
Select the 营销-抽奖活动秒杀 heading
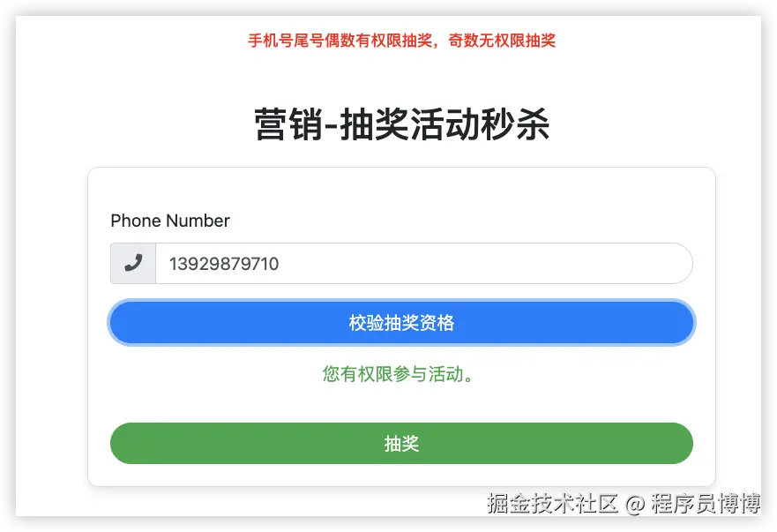(401, 124)
